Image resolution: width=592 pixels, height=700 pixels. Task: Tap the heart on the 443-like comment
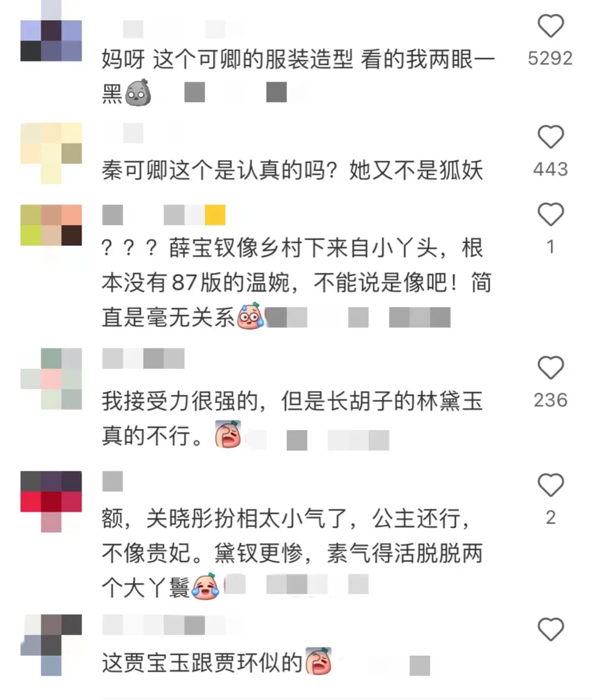pos(550,137)
